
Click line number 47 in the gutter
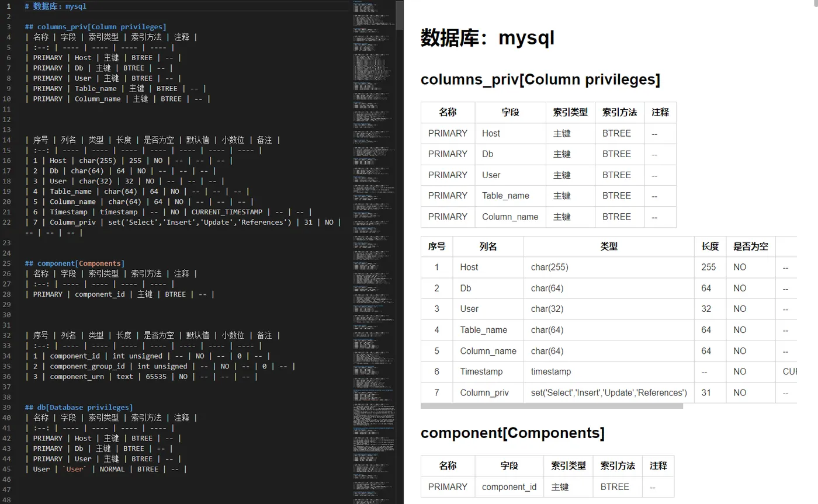pyautogui.click(x=7, y=489)
